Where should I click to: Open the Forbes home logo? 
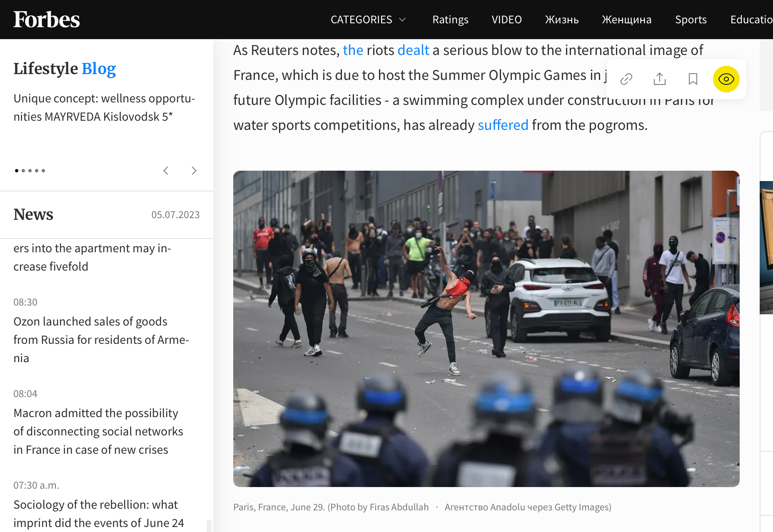47,20
